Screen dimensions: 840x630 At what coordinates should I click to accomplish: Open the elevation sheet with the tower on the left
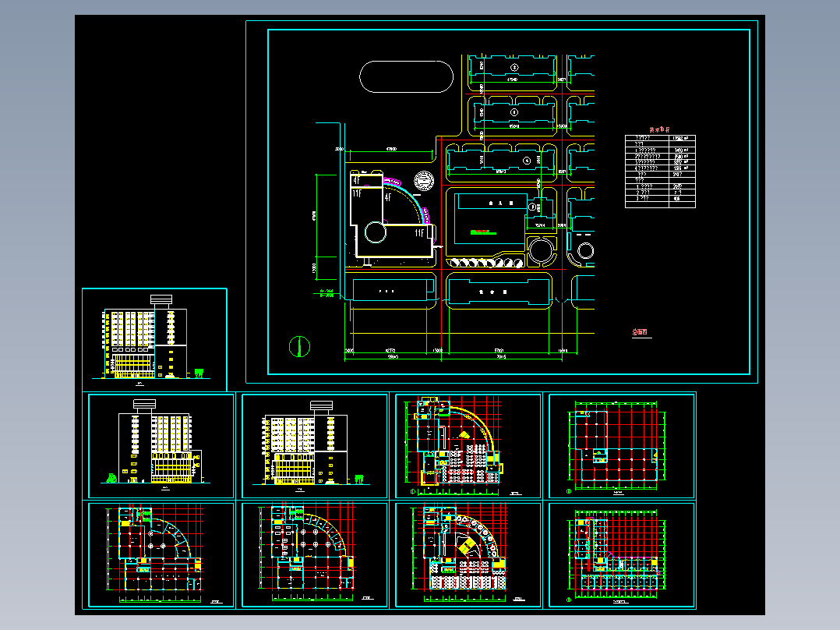(x=161, y=445)
